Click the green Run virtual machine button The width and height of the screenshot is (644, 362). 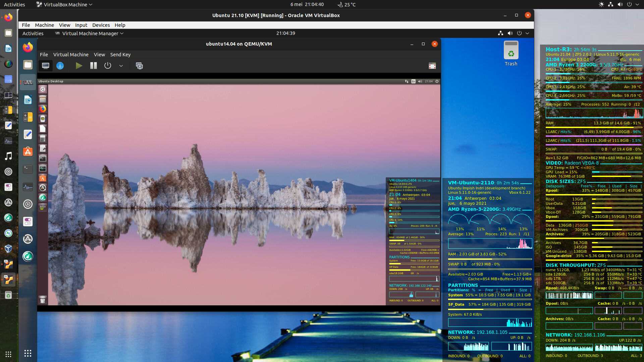tap(79, 66)
